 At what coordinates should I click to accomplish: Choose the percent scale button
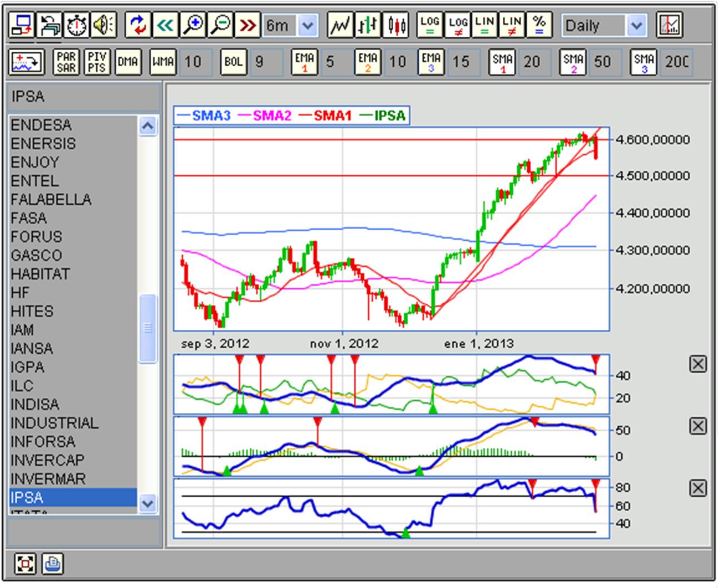click(x=539, y=25)
